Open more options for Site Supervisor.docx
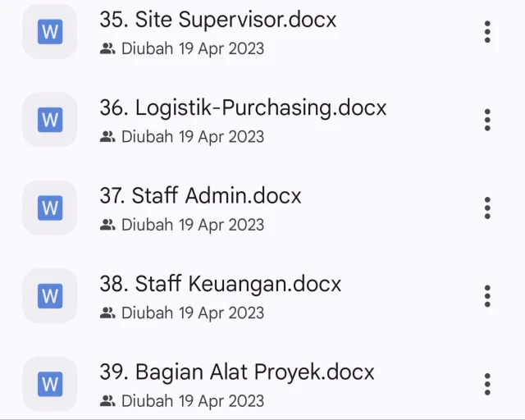 [487, 32]
